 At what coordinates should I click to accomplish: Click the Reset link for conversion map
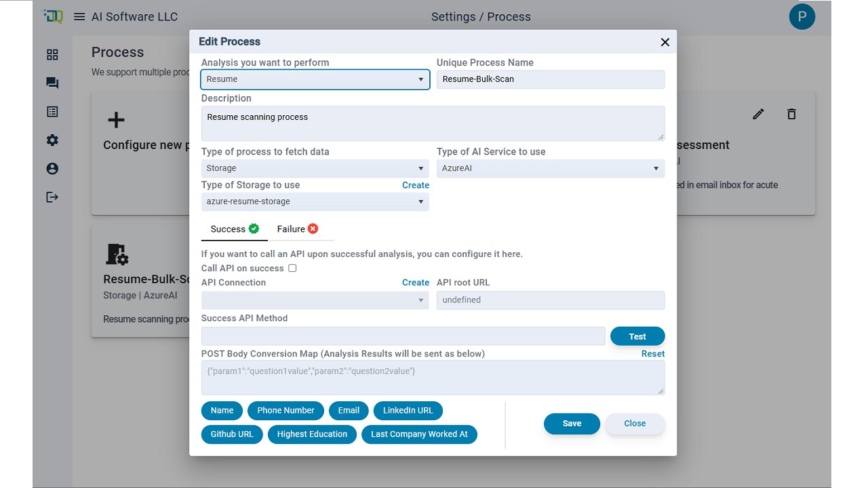point(653,354)
